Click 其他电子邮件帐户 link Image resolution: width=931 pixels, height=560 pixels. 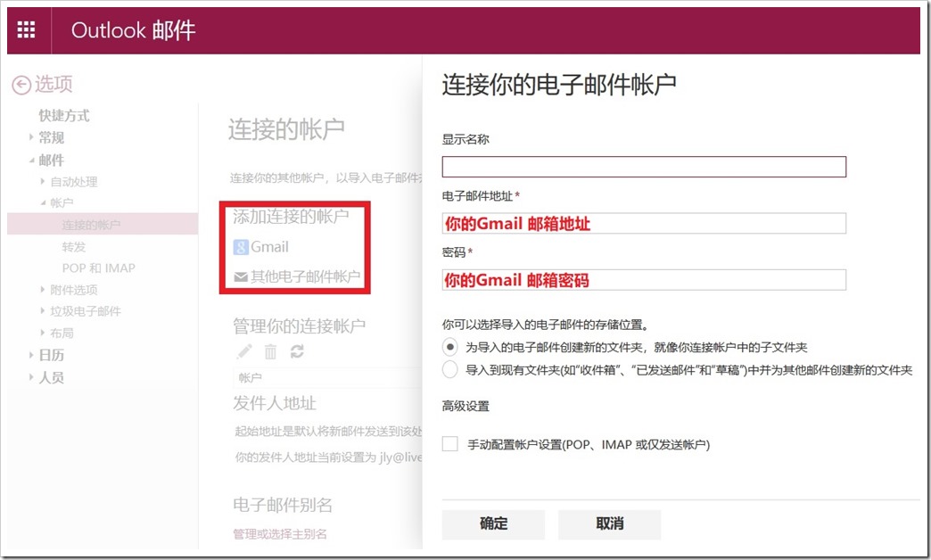[305, 276]
